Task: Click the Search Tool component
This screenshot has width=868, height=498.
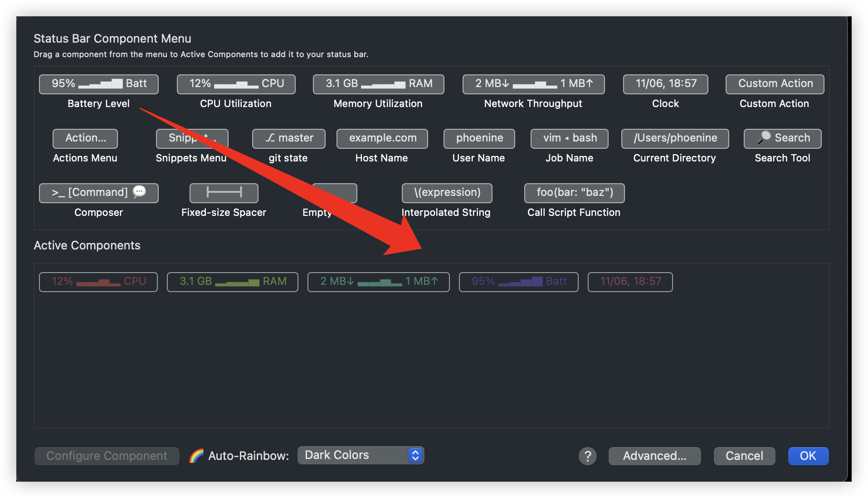Action: pos(782,139)
